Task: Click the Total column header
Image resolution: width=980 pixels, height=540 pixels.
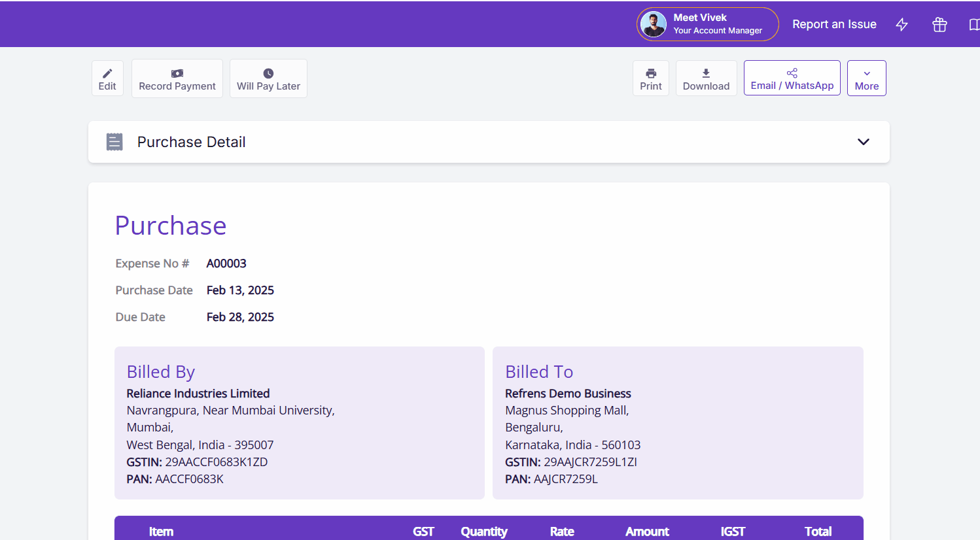Action: point(818,532)
